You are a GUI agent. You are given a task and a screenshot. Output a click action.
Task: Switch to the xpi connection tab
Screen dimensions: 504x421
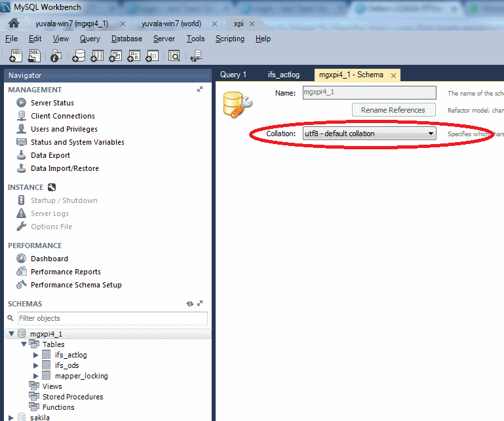pos(239,24)
